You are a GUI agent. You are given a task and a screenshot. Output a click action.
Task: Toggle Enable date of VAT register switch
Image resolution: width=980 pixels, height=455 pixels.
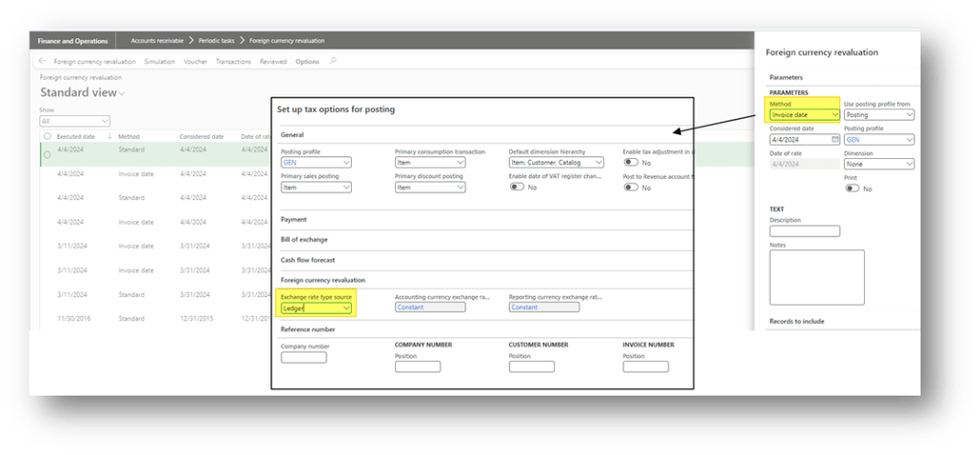click(x=518, y=187)
